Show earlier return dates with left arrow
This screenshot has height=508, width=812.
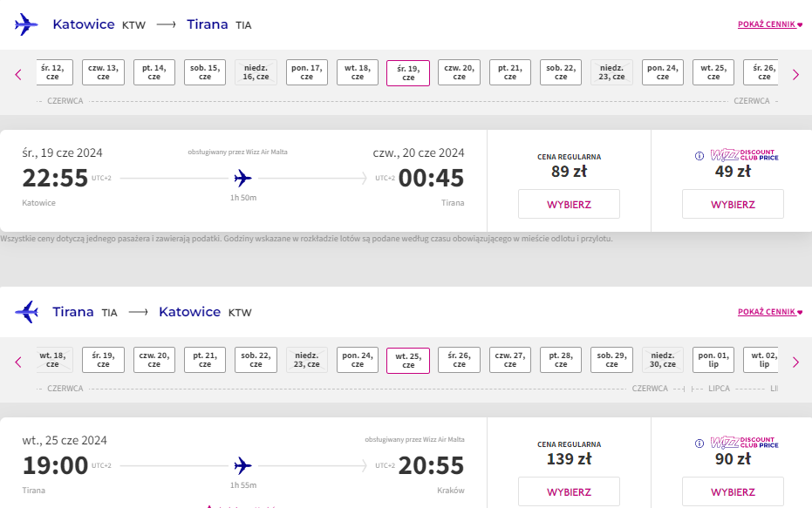pos(18,362)
